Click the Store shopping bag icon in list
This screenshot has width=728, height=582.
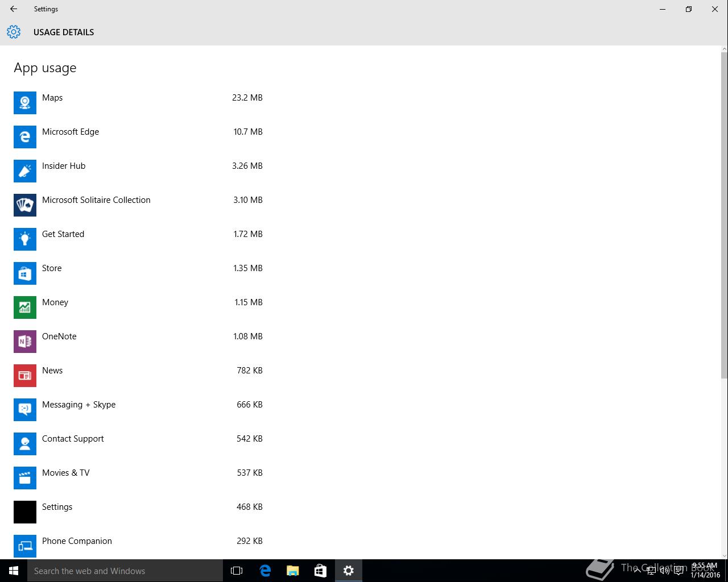(25, 273)
